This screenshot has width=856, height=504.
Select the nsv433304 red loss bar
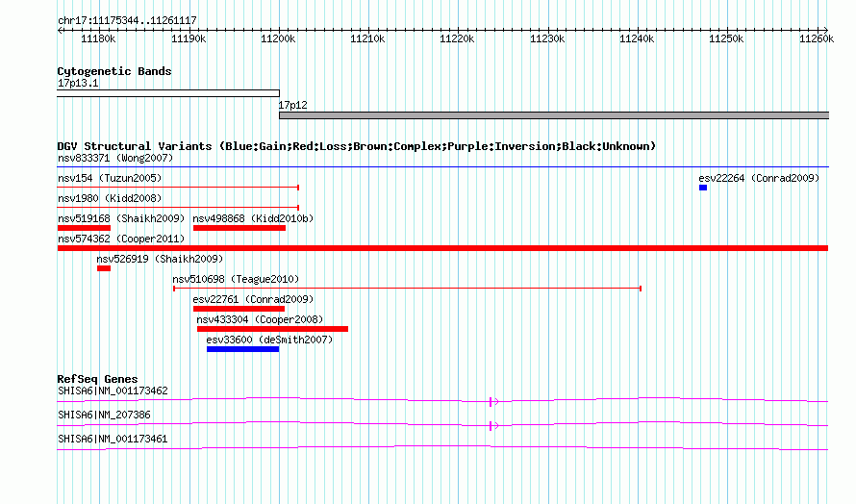click(x=272, y=329)
